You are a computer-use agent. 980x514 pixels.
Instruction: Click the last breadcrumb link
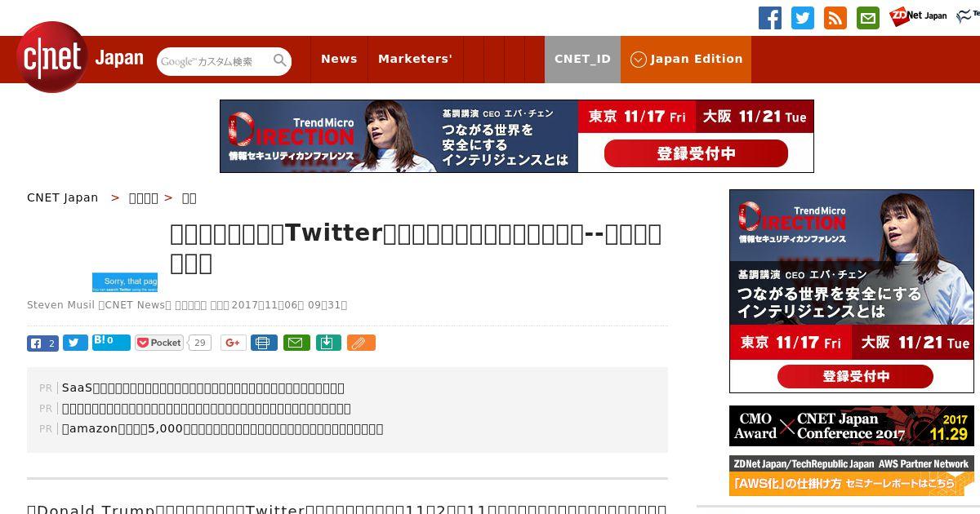coord(189,197)
